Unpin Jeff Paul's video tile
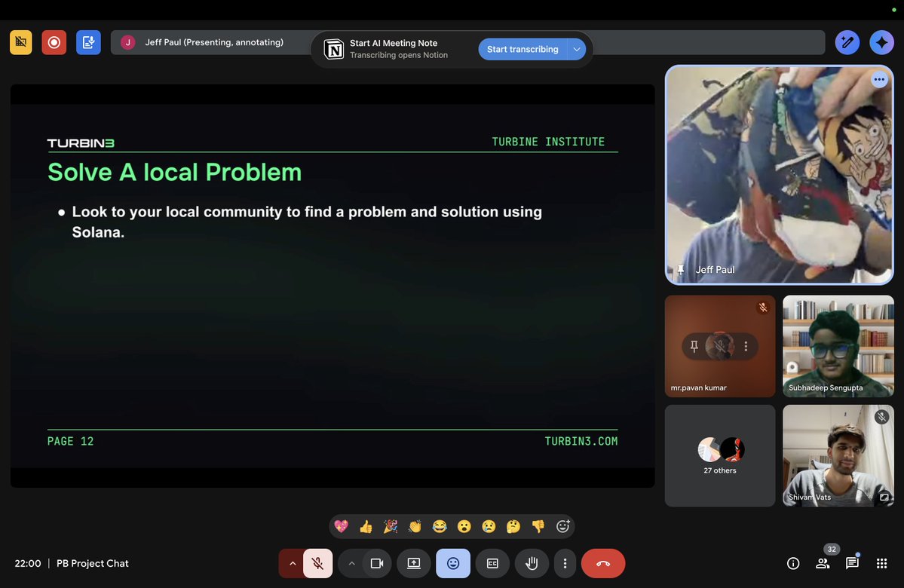 pyautogui.click(x=681, y=269)
